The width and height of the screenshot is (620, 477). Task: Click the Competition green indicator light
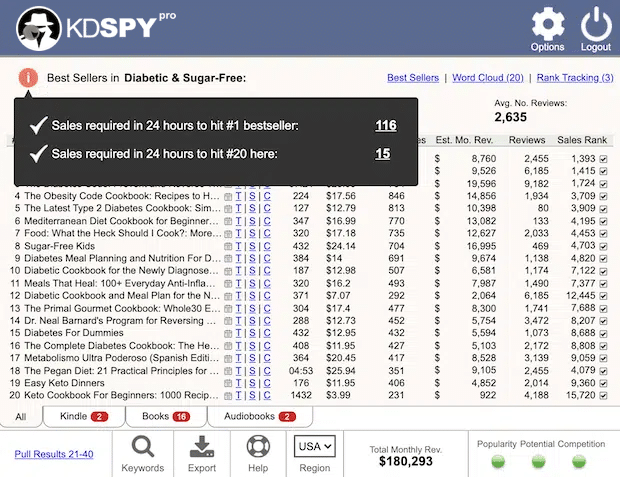[x=579, y=461]
